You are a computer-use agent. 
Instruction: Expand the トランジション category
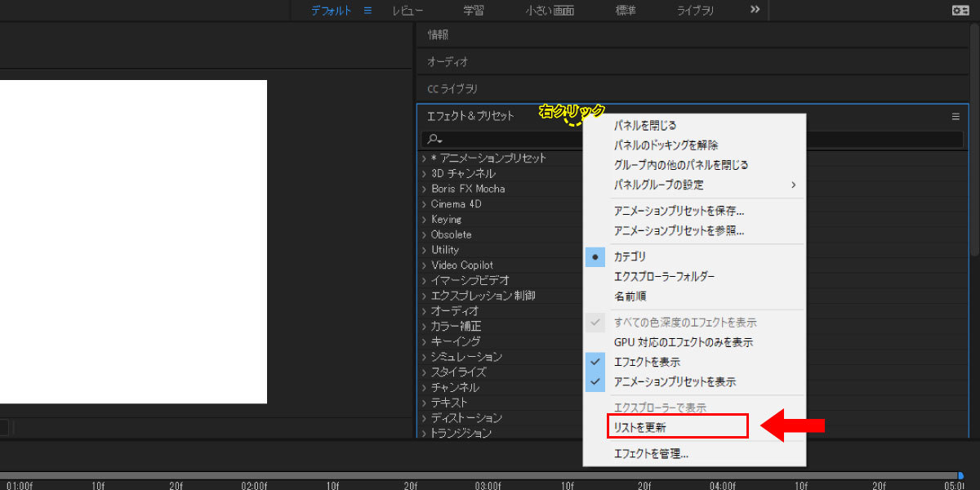point(425,434)
